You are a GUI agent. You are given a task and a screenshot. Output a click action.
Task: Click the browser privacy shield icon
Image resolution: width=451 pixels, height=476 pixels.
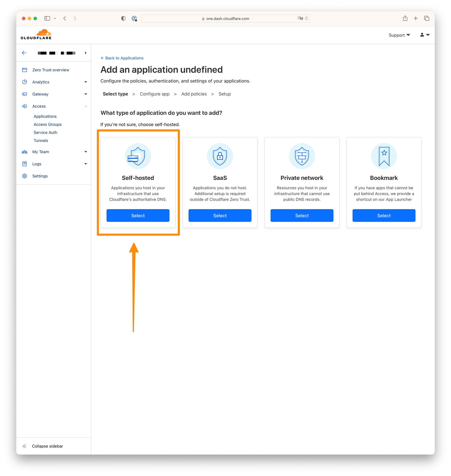tap(123, 18)
